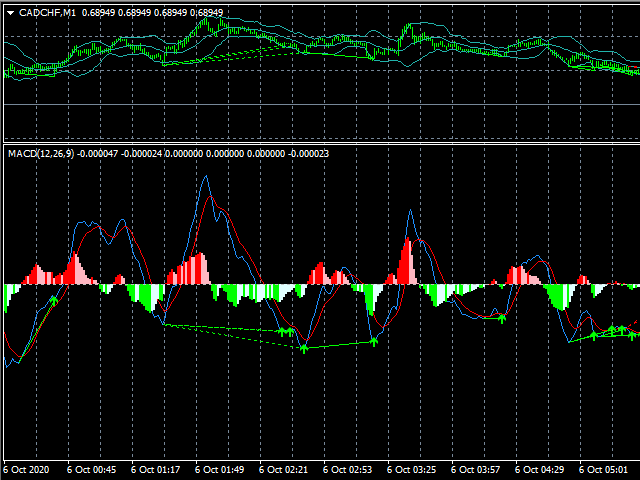Select the green arrow near 03:57
Image resolution: width=640 pixels, height=480 pixels.
502,318
